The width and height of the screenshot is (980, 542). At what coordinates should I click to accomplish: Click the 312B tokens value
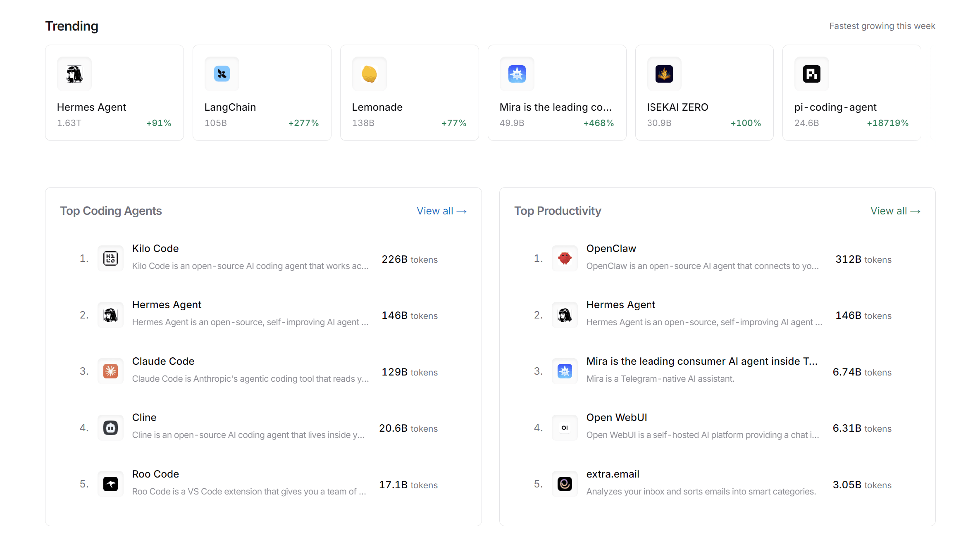863,259
